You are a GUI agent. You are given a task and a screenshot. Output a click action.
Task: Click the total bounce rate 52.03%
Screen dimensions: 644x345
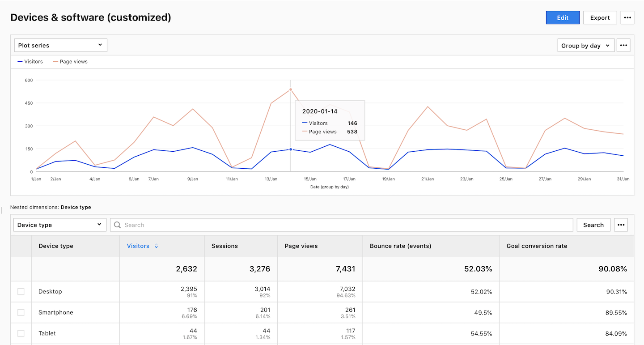(478, 269)
